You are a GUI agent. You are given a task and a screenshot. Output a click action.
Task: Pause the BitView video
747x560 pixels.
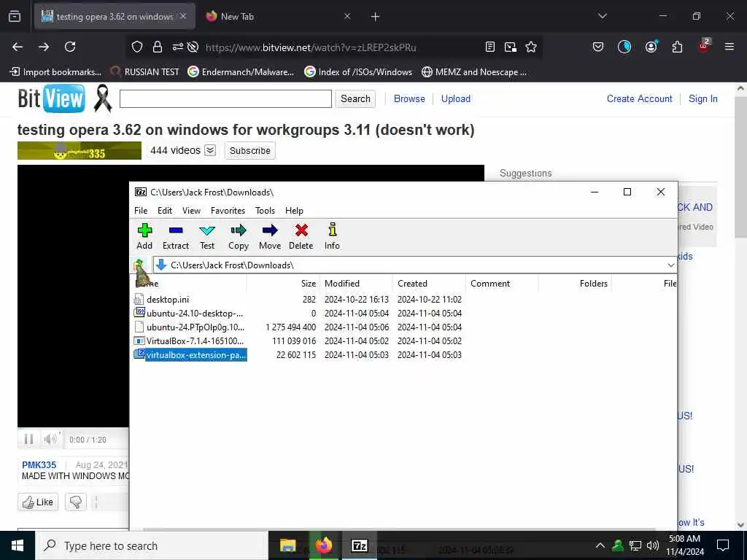pyautogui.click(x=28, y=439)
